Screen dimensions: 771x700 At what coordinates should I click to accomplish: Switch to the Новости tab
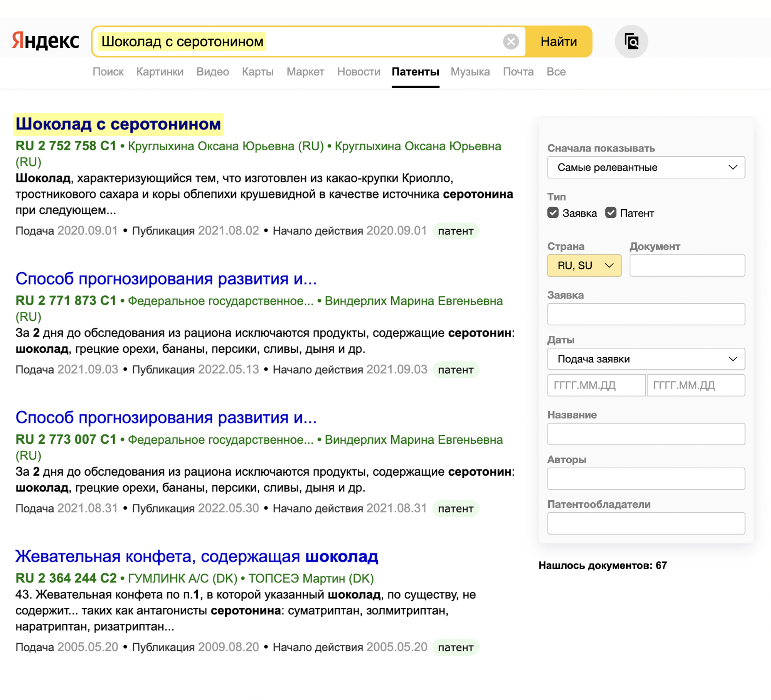tap(359, 72)
